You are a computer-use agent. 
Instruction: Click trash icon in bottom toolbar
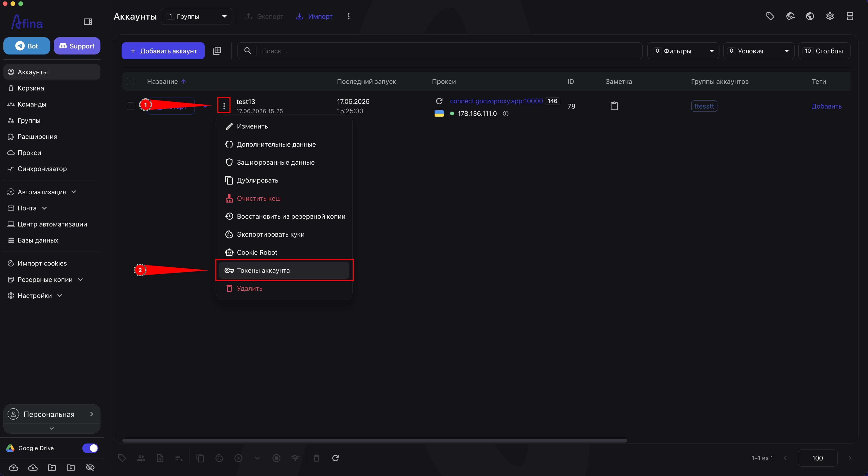316,458
